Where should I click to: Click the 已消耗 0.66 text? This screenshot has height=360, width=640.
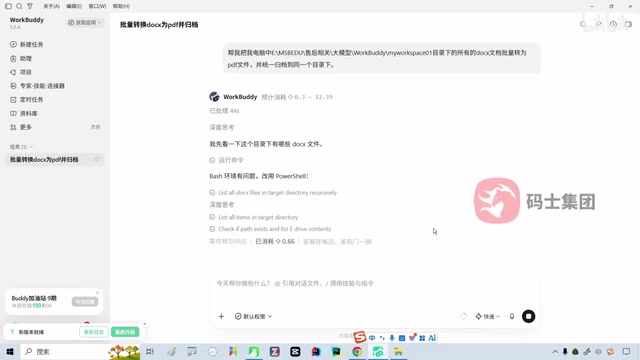(275, 242)
